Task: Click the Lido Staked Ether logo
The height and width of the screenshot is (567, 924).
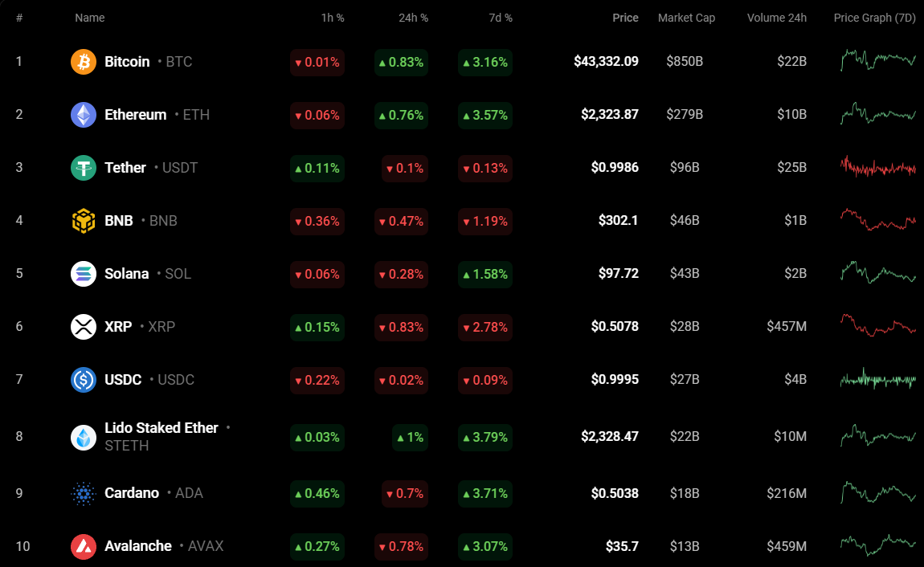Action: [84, 437]
